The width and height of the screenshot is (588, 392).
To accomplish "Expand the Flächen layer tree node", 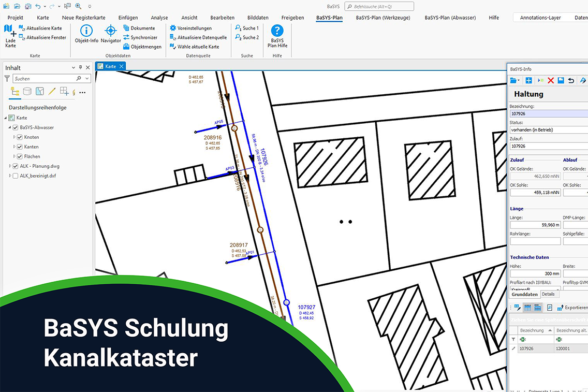I will [x=14, y=156].
